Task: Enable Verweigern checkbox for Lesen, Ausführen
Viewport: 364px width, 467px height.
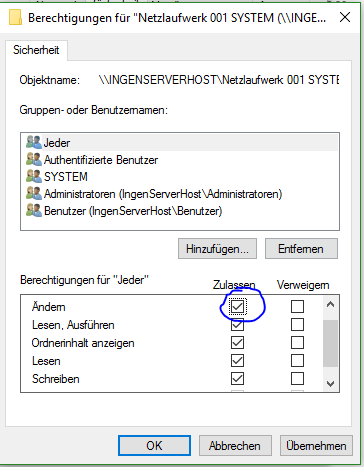Action: point(297,324)
